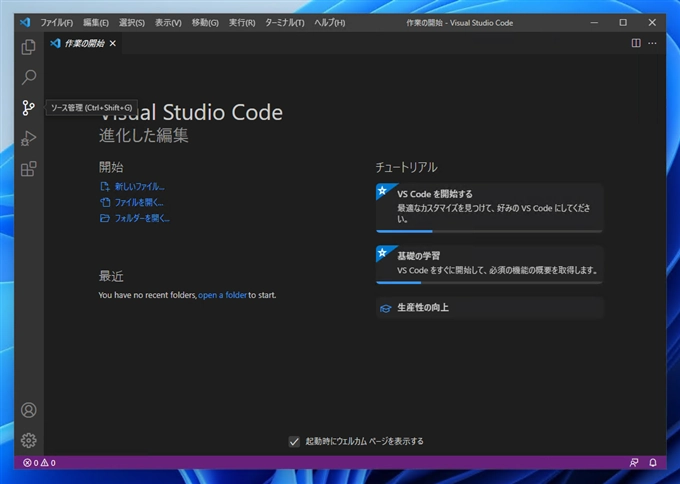Click star badge on 基礎の学習 card
This screenshot has width=680, height=484.
coord(382,252)
